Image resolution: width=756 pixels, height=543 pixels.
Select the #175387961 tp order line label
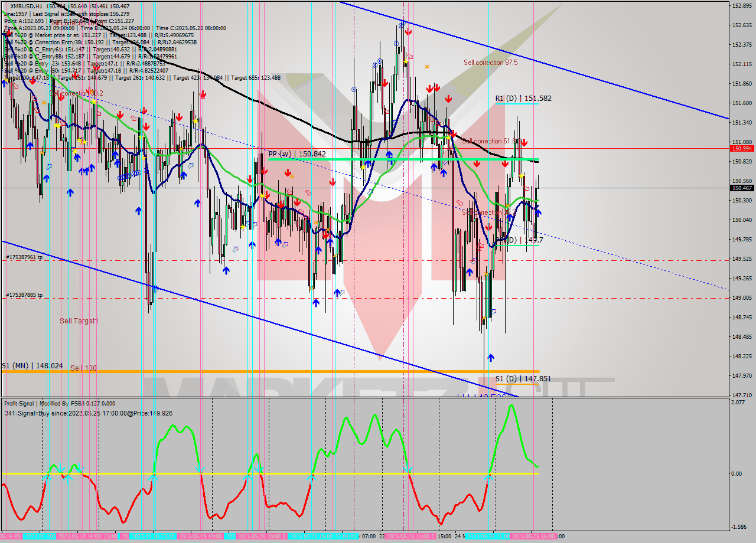(x=24, y=257)
